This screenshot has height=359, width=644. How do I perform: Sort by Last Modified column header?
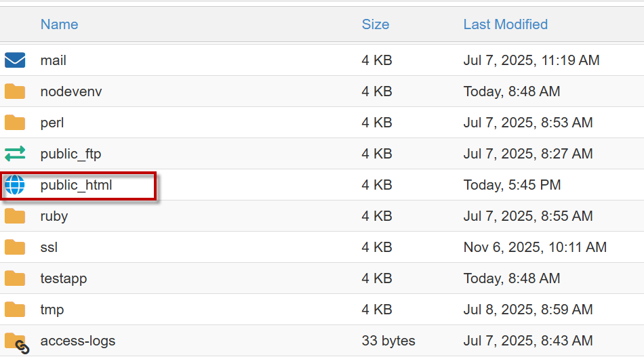tap(505, 24)
